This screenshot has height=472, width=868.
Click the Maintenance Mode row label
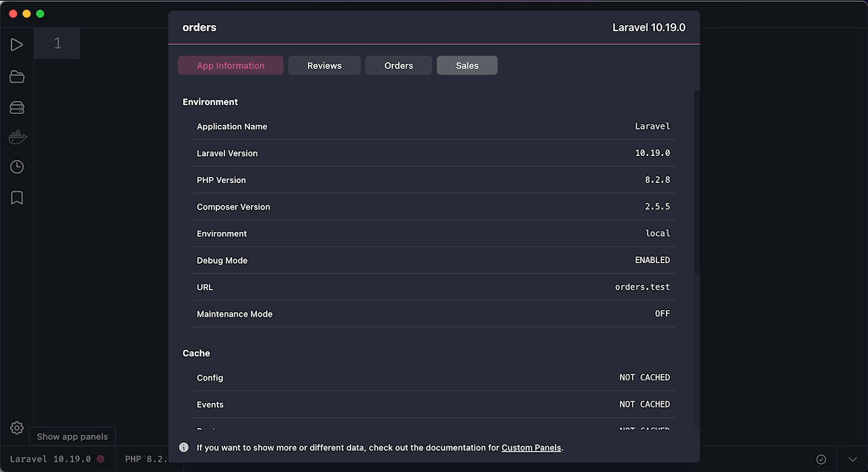[235, 314]
